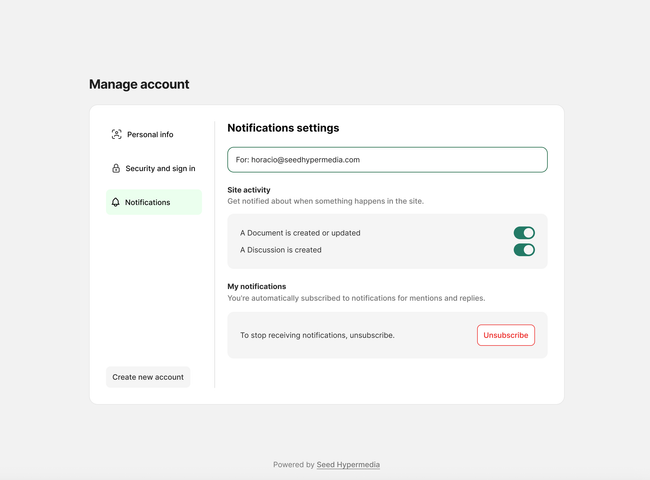Click the bell icon beside Notifications
This screenshot has height=480, width=650.
point(116,202)
